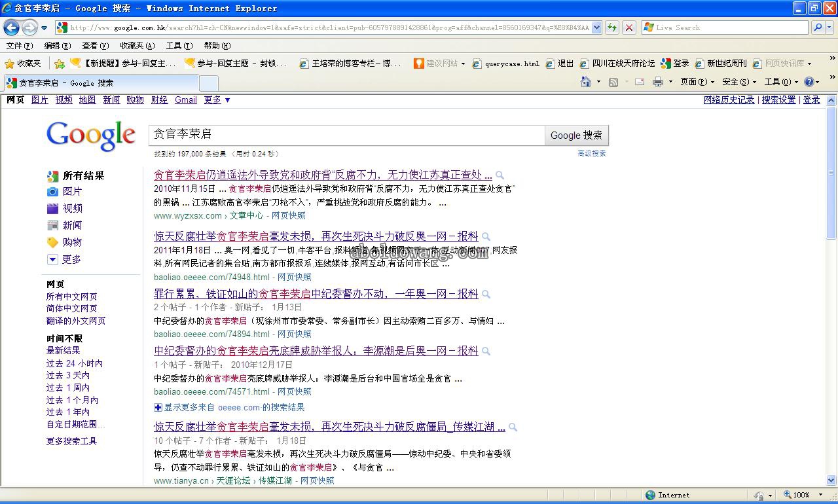Expand the 更多 top navigation dropdown
838x504 pixels.
pyautogui.click(x=217, y=99)
